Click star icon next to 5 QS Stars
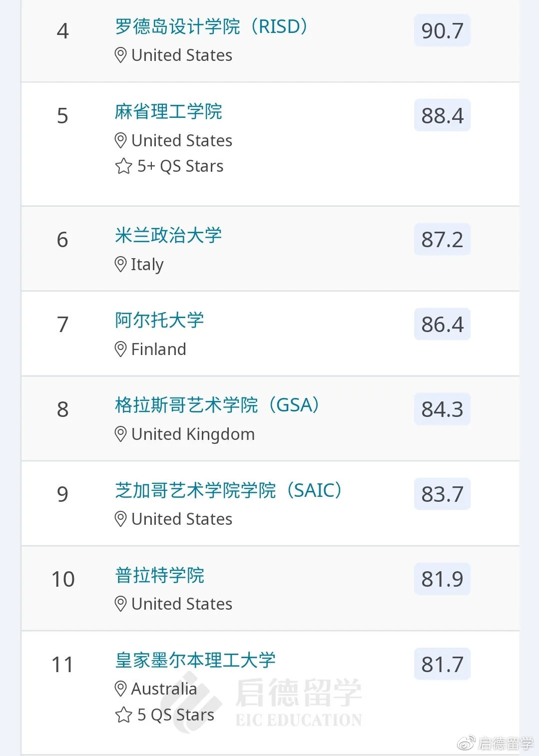 tap(123, 715)
